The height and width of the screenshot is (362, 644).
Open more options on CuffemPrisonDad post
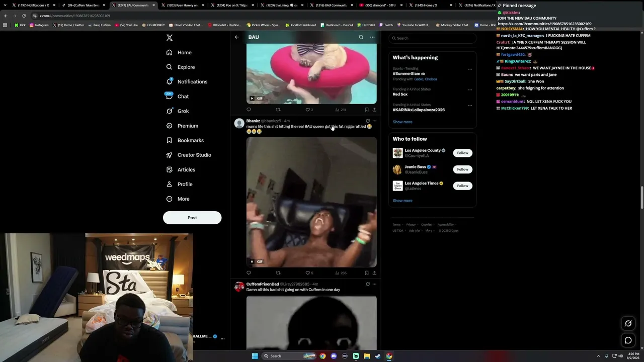point(374,284)
